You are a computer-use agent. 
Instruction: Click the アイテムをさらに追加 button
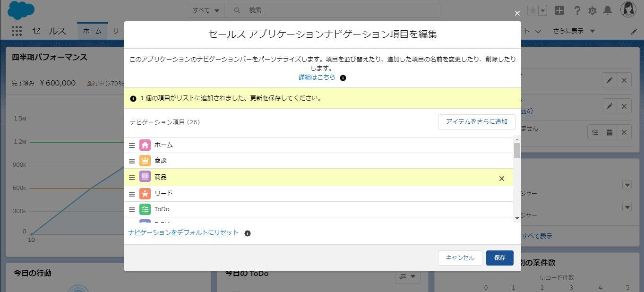[x=477, y=122]
